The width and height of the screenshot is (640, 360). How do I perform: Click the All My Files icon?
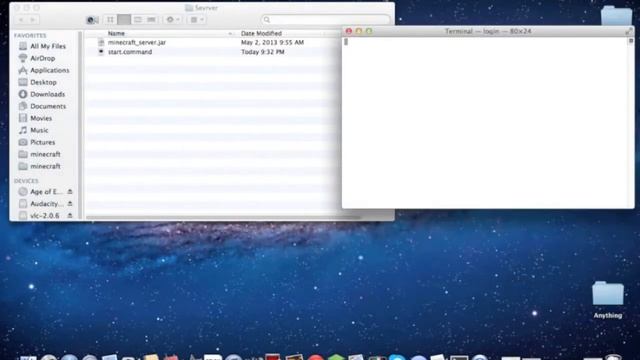point(23,46)
